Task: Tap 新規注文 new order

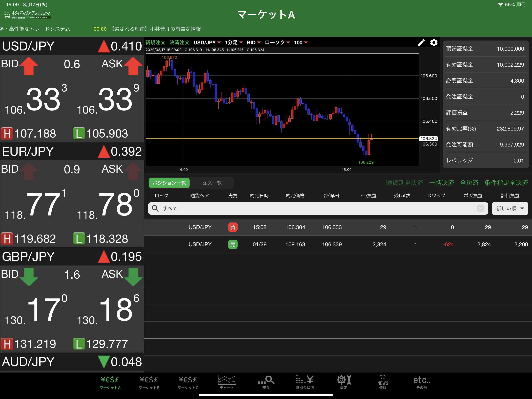Action: coord(155,43)
